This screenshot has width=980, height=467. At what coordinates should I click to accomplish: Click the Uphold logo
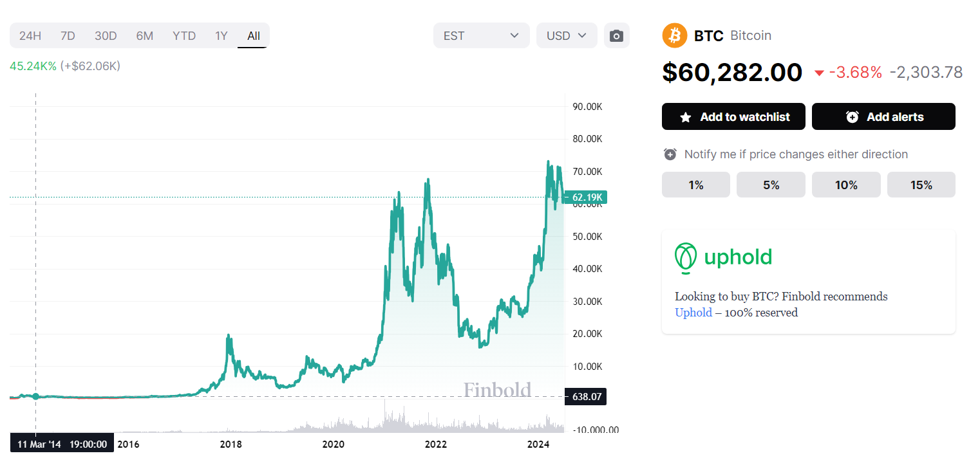pos(723,258)
